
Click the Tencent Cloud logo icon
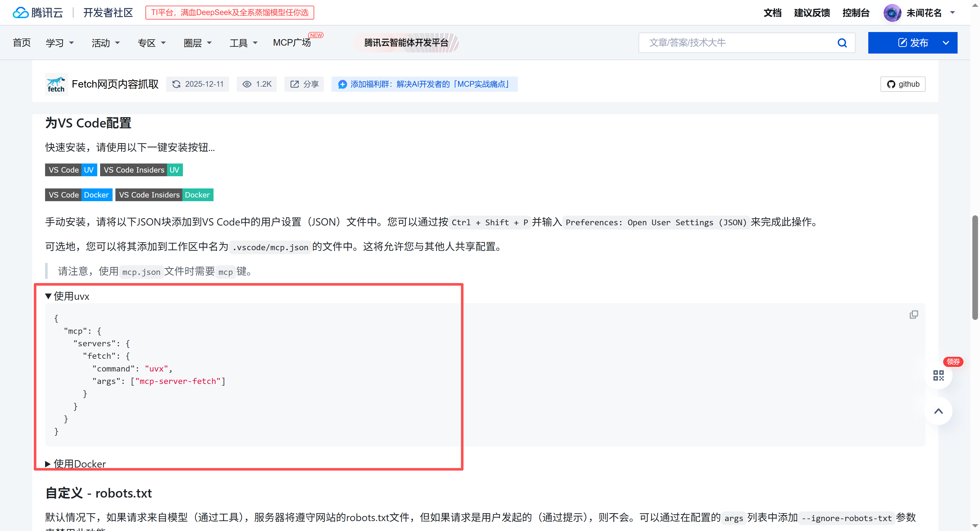pyautogui.click(x=21, y=12)
